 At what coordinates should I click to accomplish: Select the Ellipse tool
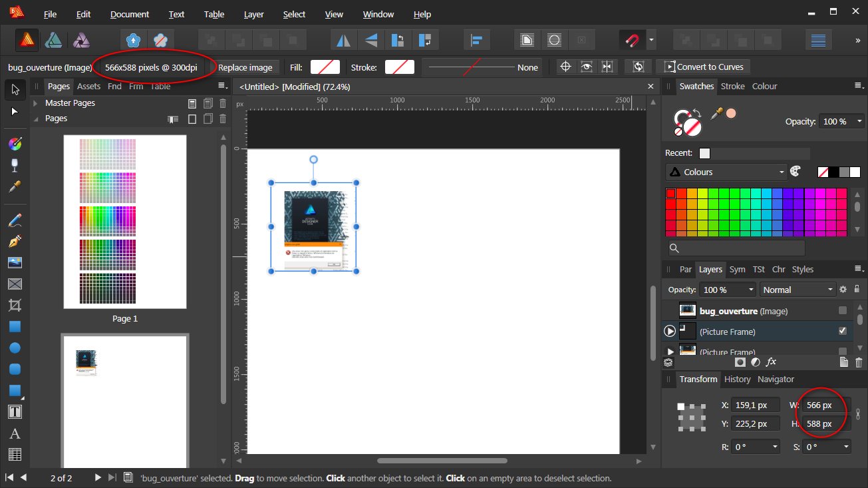[x=15, y=348]
